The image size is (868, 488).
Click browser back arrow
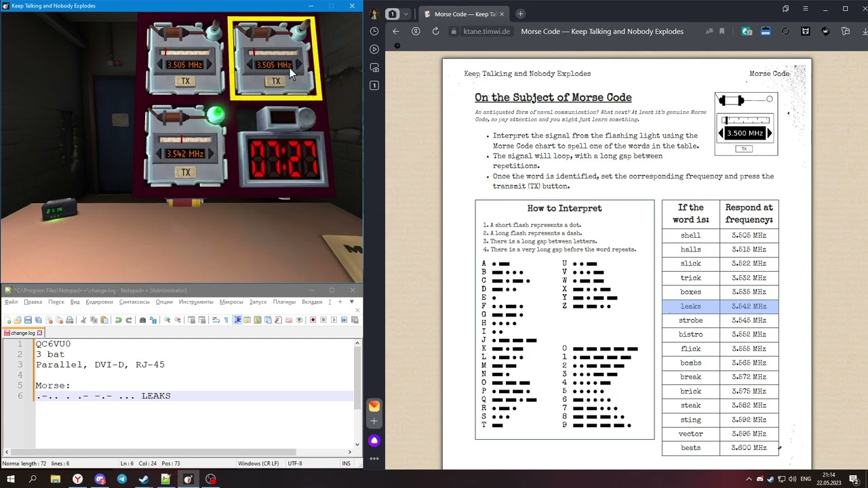click(396, 31)
